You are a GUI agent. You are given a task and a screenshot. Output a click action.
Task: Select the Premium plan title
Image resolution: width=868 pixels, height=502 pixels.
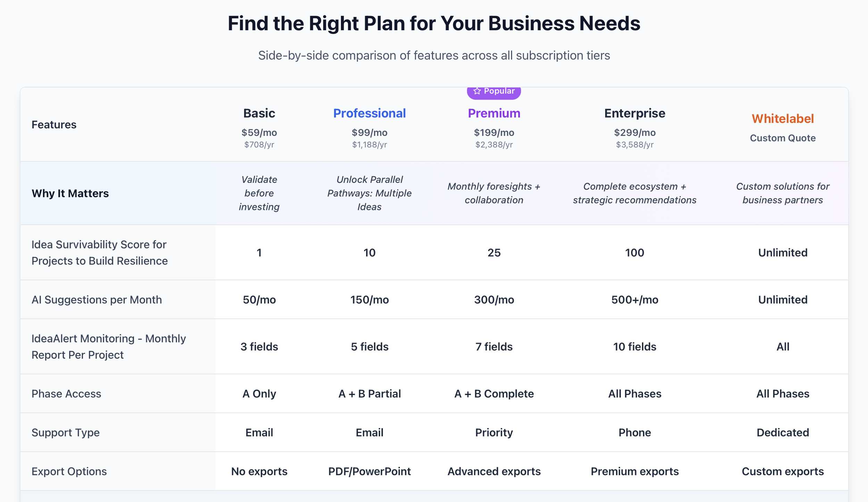[x=494, y=113]
